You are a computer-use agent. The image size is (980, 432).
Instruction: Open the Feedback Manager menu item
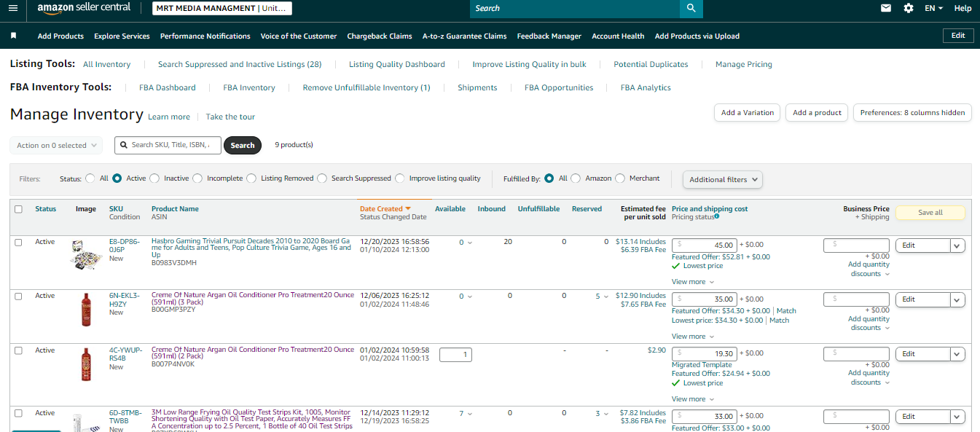(x=549, y=36)
